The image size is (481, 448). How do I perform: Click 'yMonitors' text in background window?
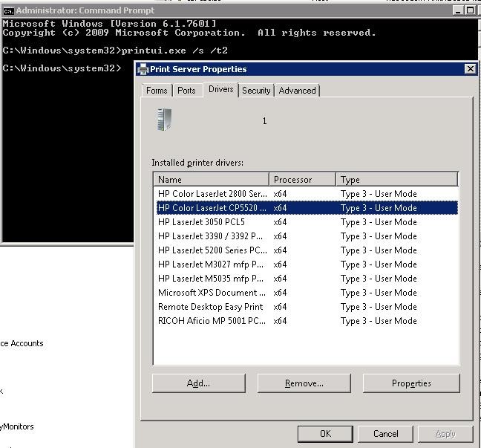coord(17,426)
